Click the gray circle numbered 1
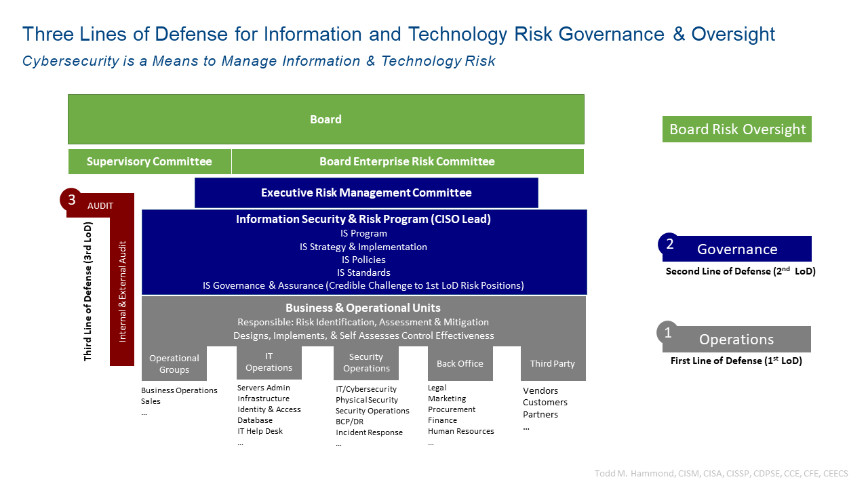 point(667,332)
